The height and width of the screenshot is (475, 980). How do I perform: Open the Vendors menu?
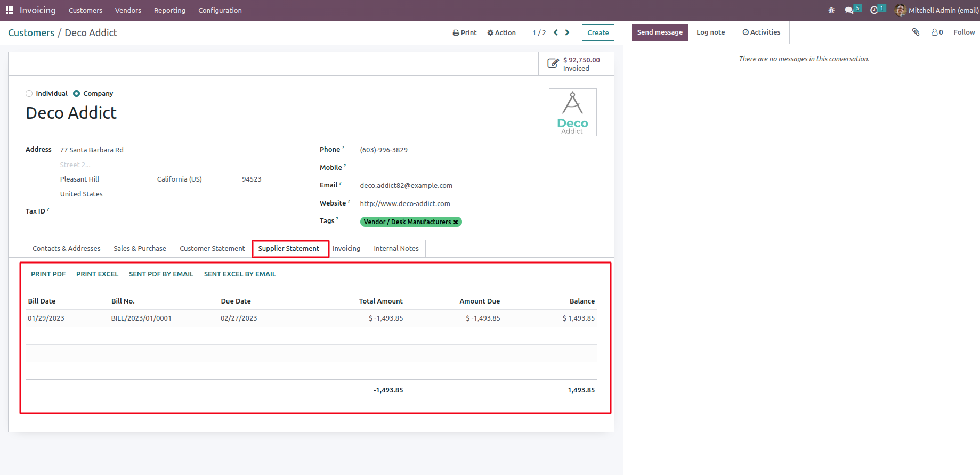(x=128, y=10)
